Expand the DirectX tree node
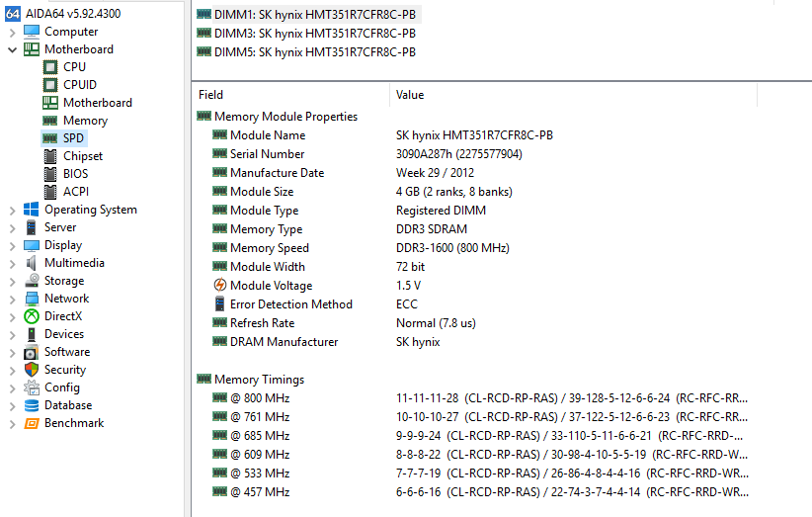The image size is (812, 517). (x=13, y=317)
